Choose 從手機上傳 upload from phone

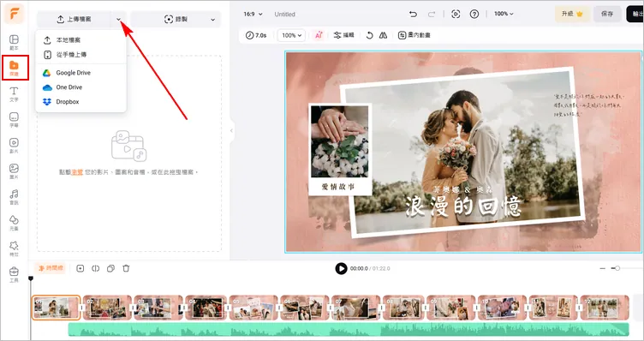[x=80, y=54]
